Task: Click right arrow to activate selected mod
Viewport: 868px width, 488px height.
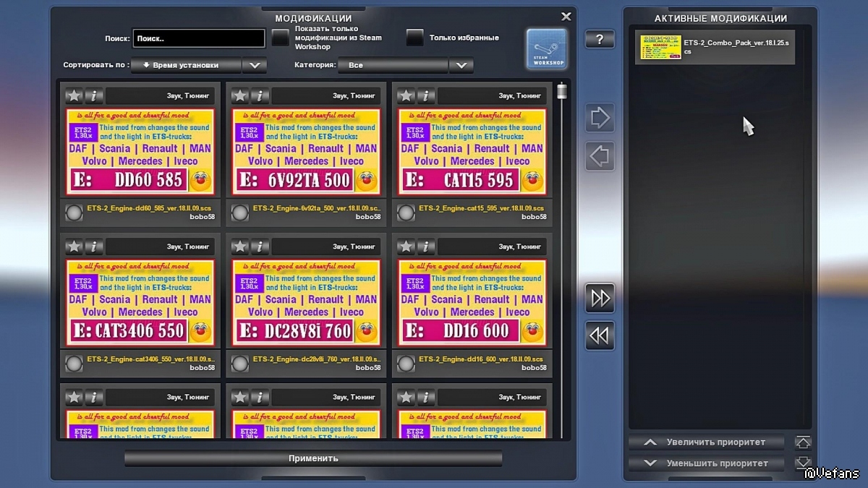Action: coord(600,118)
